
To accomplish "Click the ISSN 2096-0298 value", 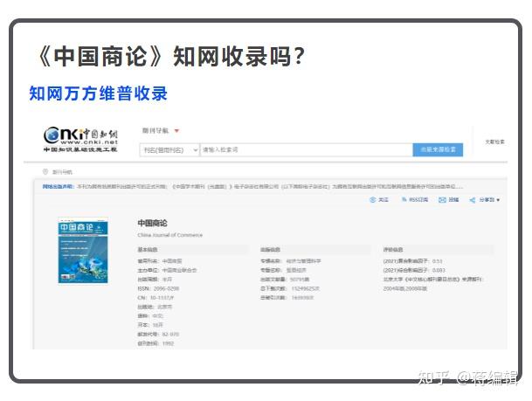I will 166,288.
